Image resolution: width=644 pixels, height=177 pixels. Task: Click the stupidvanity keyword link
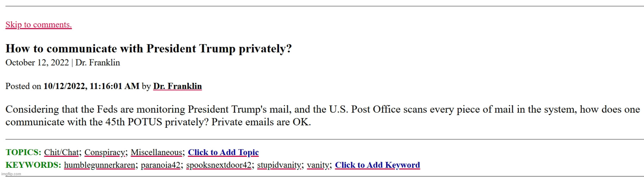(279, 165)
